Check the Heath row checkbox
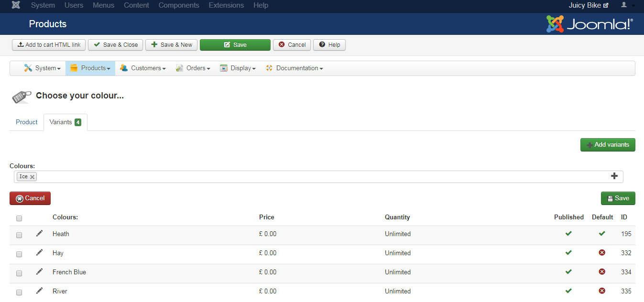 pyautogui.click(x=19, y=235)
